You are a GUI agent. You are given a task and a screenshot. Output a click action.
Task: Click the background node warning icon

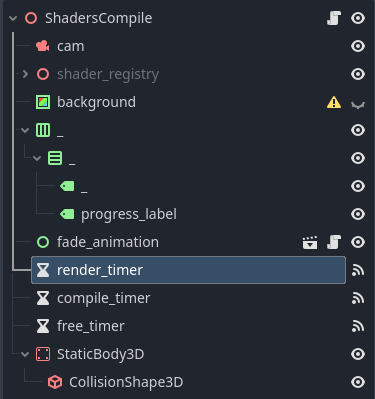pos(334,102)
